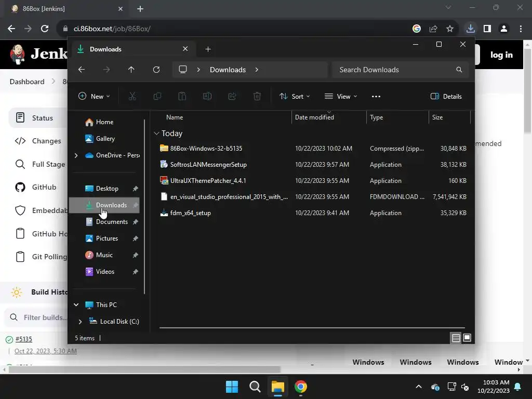
Task: Click Chrome icon on taskbar
Action: click(301, 387)
